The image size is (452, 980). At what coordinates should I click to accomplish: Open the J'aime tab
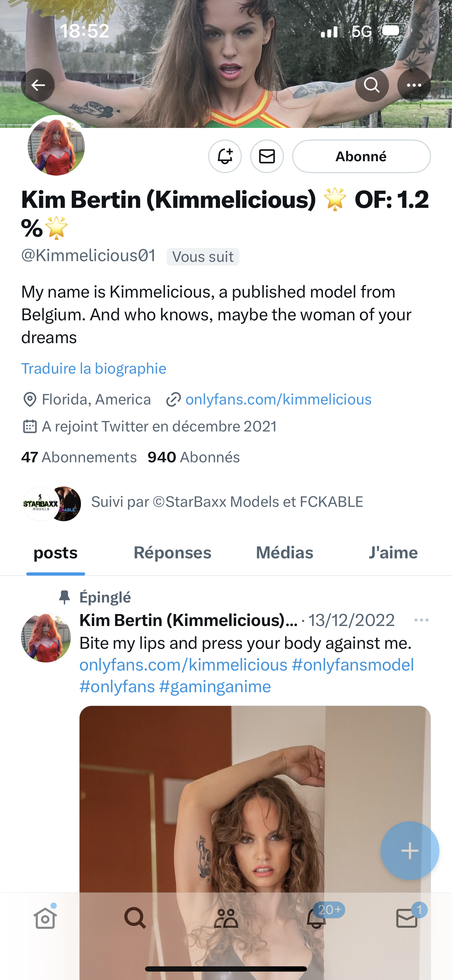tap(393, 552)
